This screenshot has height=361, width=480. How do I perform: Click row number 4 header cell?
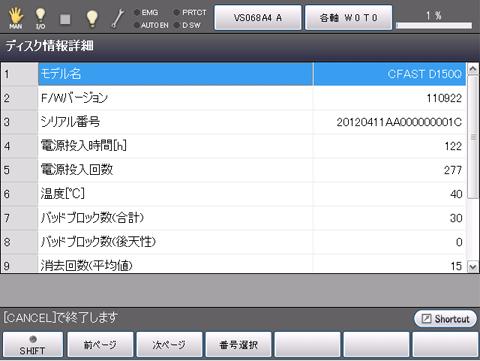(x=20, y=146)
